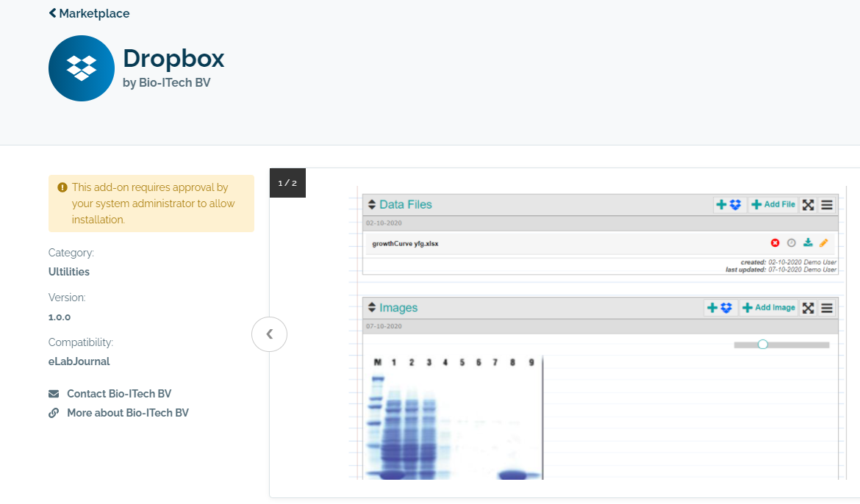
Task: Open the Data Files hamburger menu
Action: pos(827,205)
